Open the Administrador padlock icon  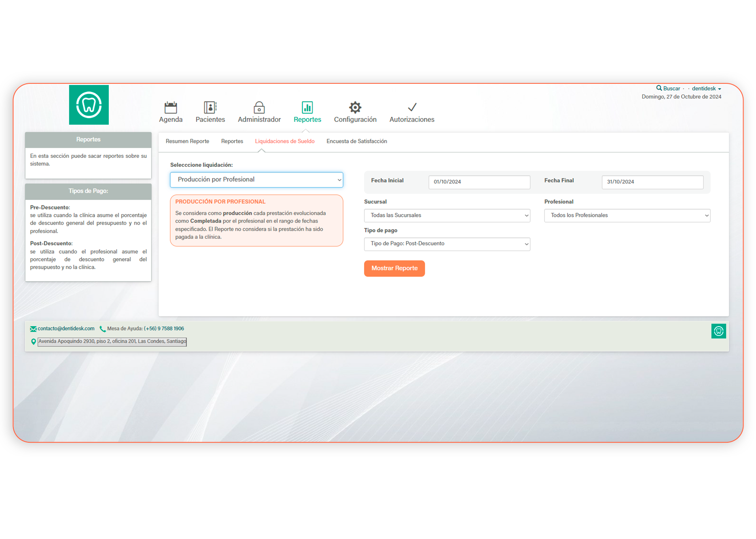tap(259, 108)
